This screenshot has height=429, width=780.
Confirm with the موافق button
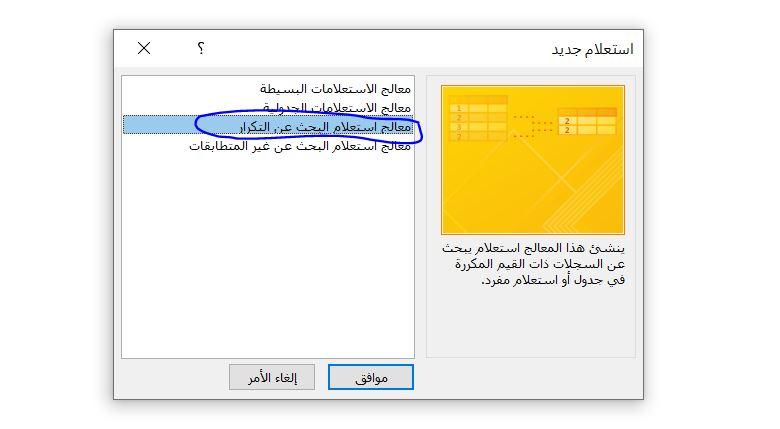(x=371, y=377)
